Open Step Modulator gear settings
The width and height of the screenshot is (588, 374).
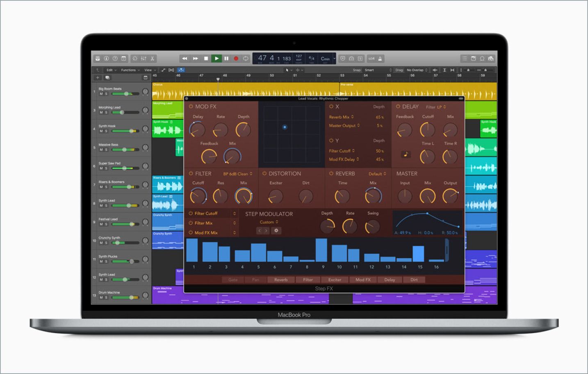276,230
